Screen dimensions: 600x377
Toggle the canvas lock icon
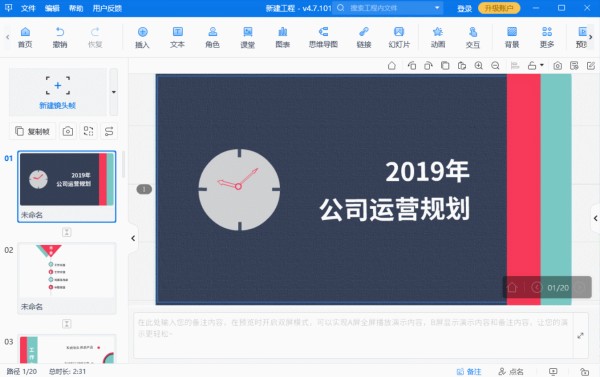[532, 66]
